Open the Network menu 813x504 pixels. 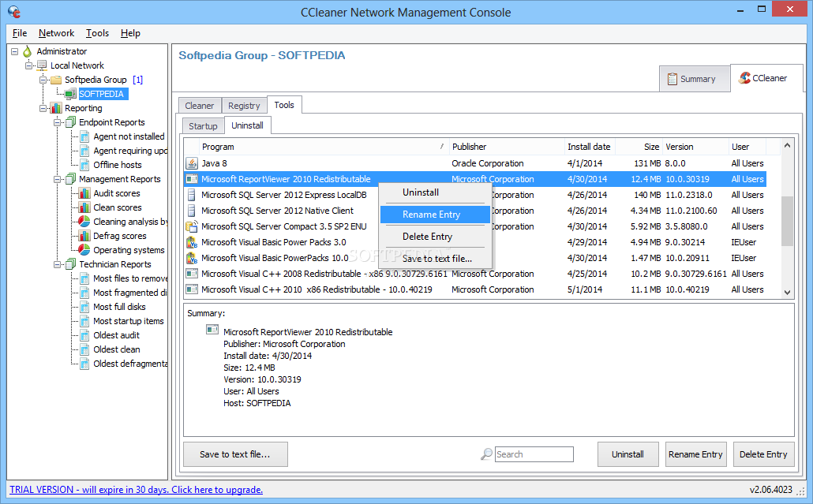coord(57,33)
